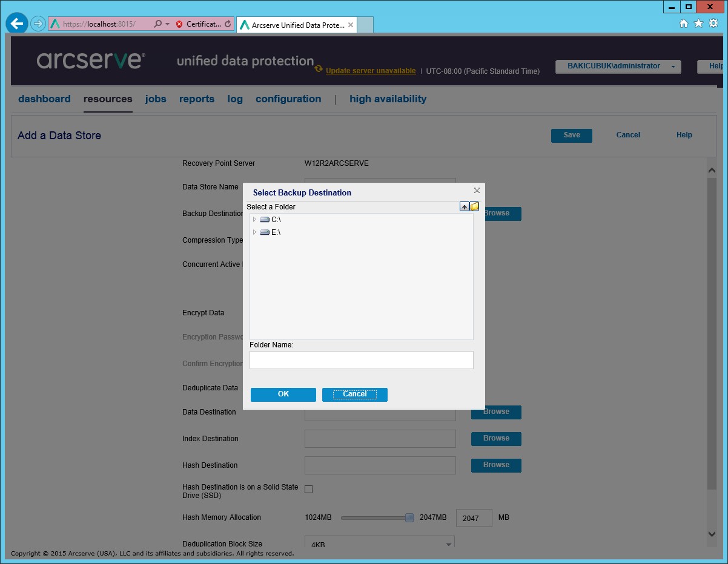The height and width of the screenshot is (564, 728).
Task: Toggle the Hash Destination SSD checkbox
Action: coord(308,490)
